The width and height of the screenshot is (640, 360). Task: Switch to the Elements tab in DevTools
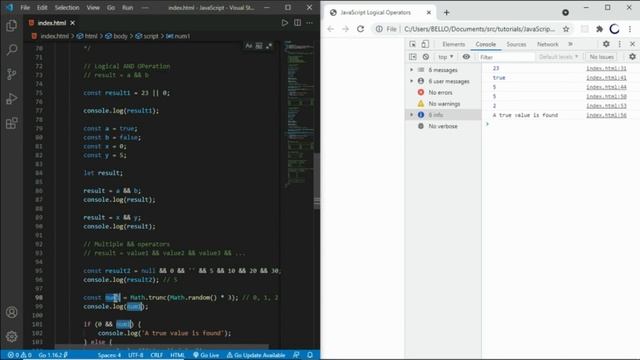[x=453, y=44]
